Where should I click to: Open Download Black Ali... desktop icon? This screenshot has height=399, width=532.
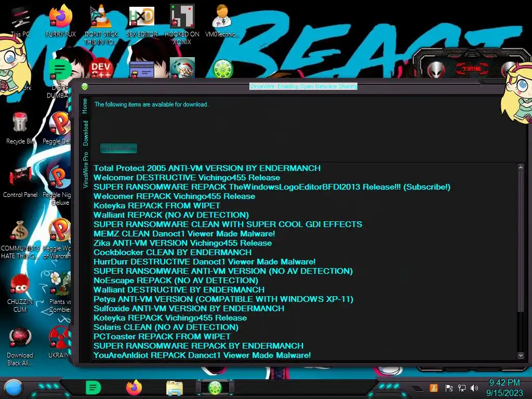click(20, 347)
